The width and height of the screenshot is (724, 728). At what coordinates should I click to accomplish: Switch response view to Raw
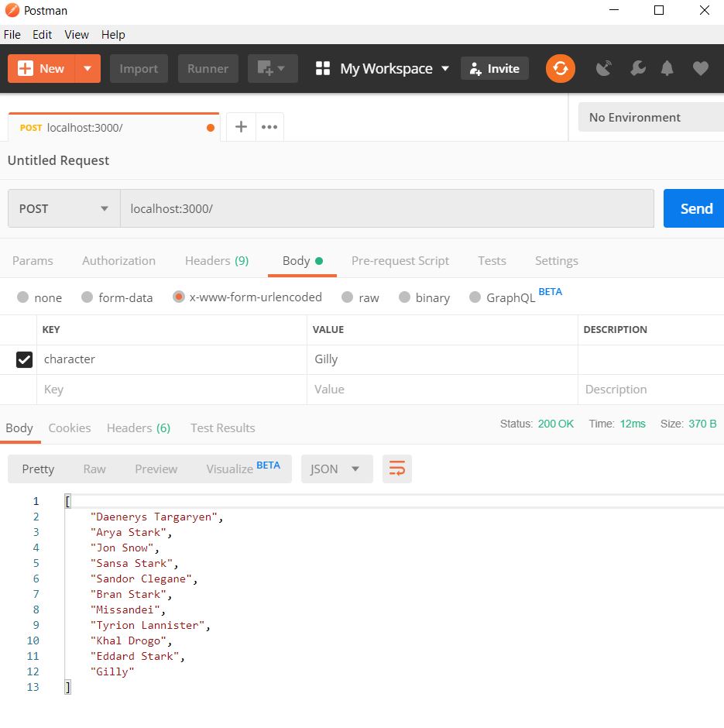pos(94,469)
